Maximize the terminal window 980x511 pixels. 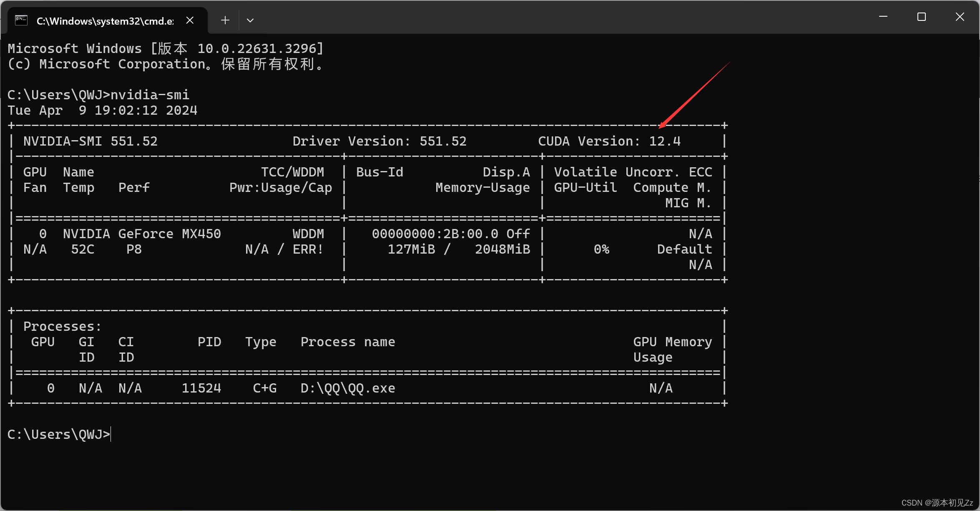[x=922, y=17]
